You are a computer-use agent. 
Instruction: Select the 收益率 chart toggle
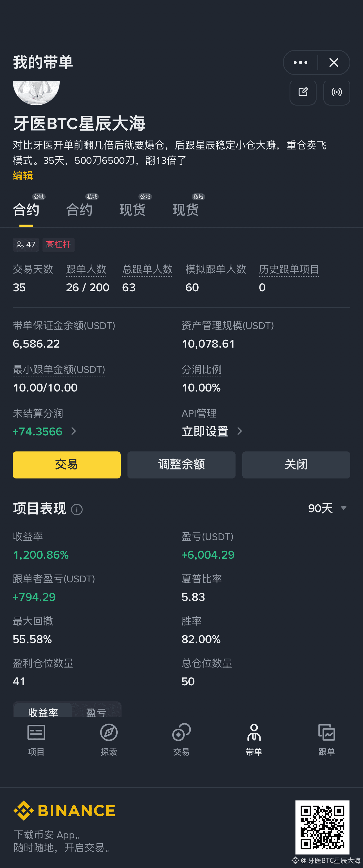43,711
